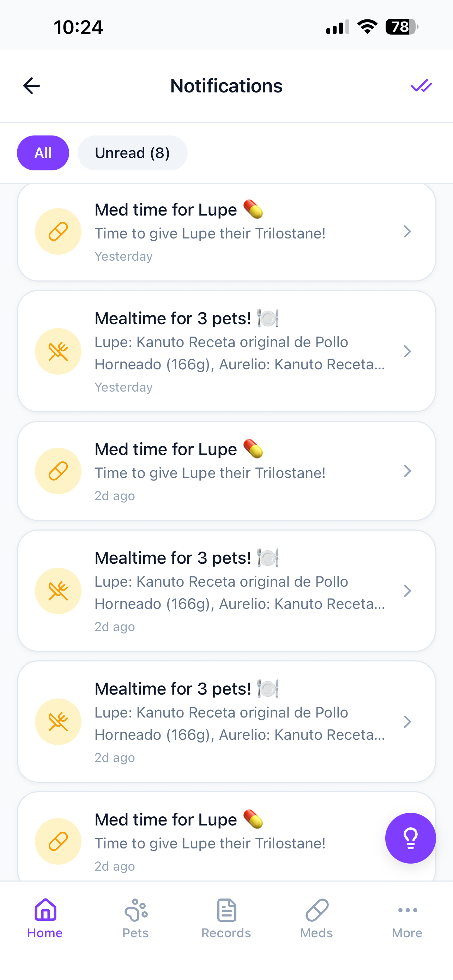Tap pill icon on bottom Med notification
This screenshot has height=980, width=453.
pyautogui.click(x=58, y=841)
